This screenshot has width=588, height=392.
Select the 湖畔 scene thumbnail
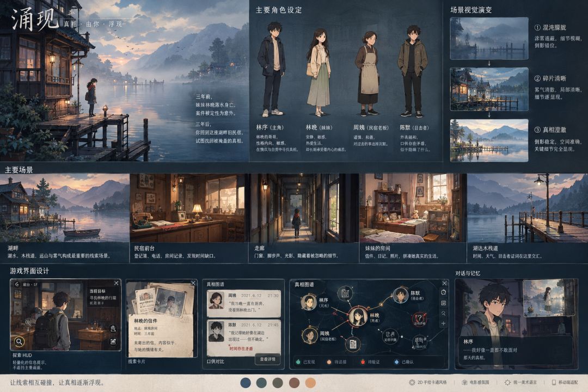[64, 208]
